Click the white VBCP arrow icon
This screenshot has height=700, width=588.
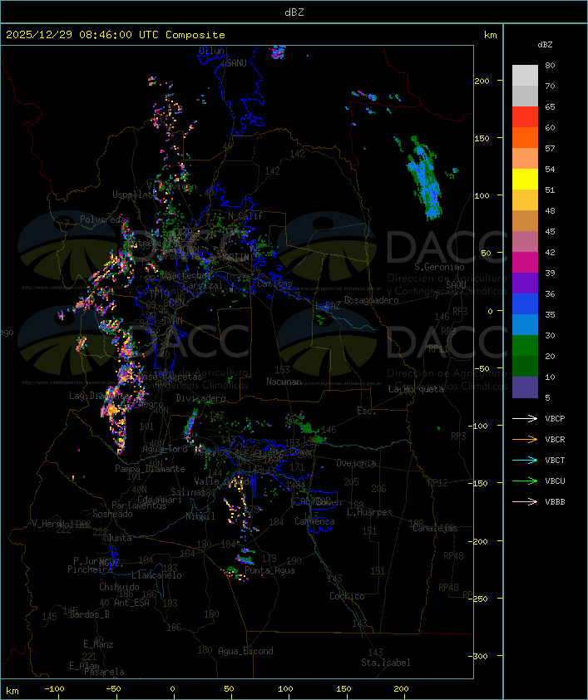pyautogui.click(x=525, y=418)
